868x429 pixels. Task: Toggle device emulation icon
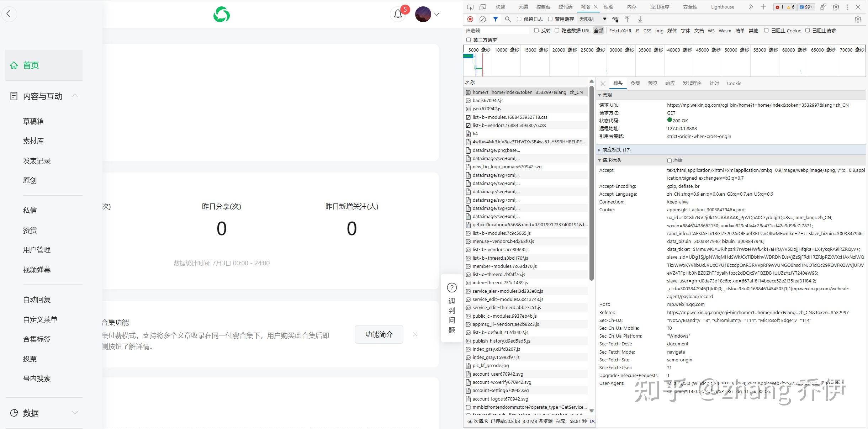(x=482, y=7)
